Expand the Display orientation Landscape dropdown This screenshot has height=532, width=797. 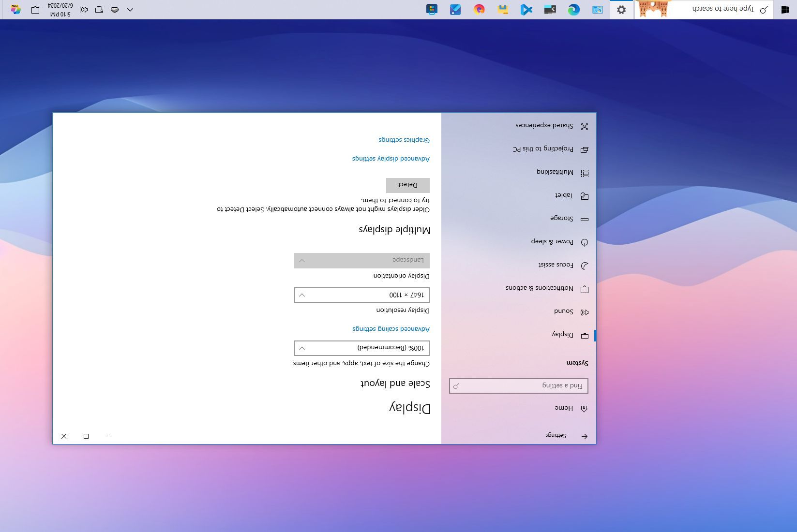pyautogui.click(x=361, y=260)
